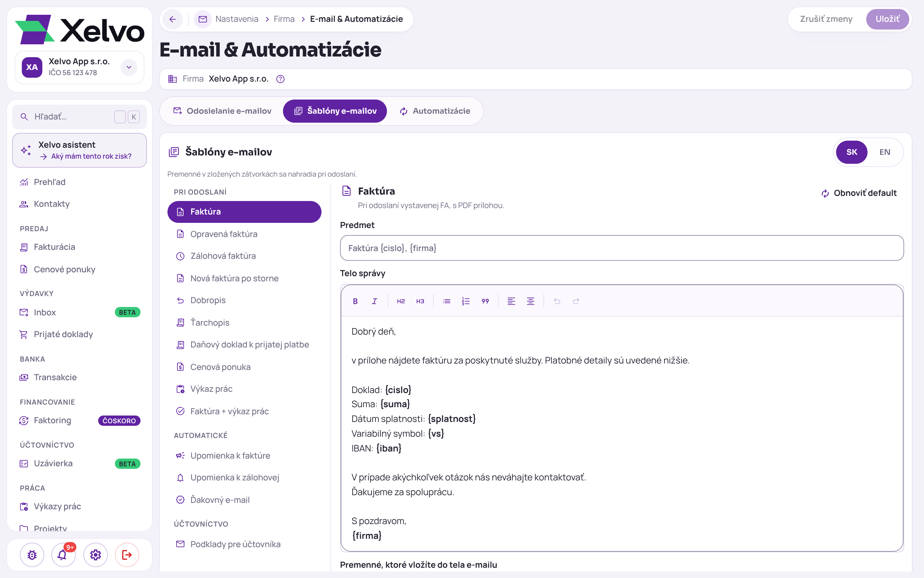924x578 pixels.
Task: Open Cenové ponuky in the sidebar
Action: tap(80, 269)
